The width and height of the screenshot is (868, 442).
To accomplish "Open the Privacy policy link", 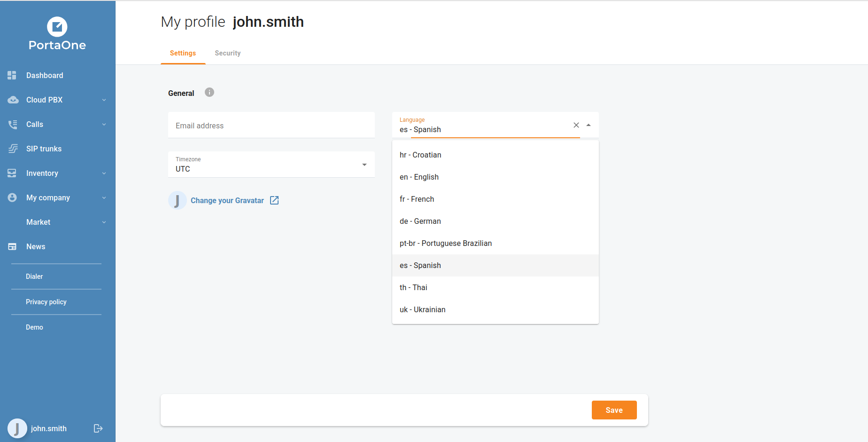I will tap(46, 302).
